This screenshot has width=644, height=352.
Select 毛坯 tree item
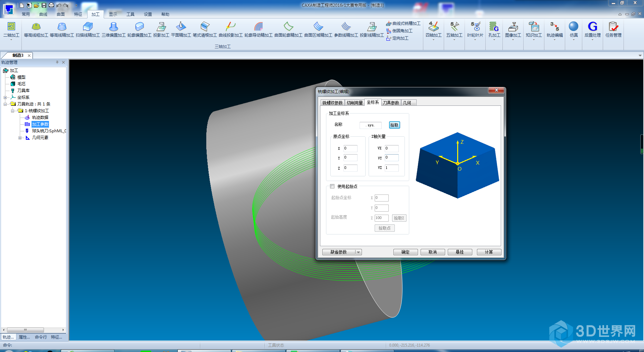click(x=21, y=84)
